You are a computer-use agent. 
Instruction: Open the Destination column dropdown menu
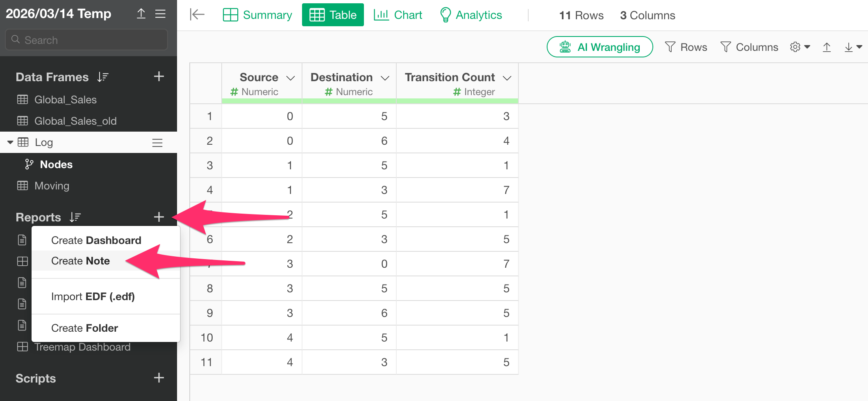point(385,78)
